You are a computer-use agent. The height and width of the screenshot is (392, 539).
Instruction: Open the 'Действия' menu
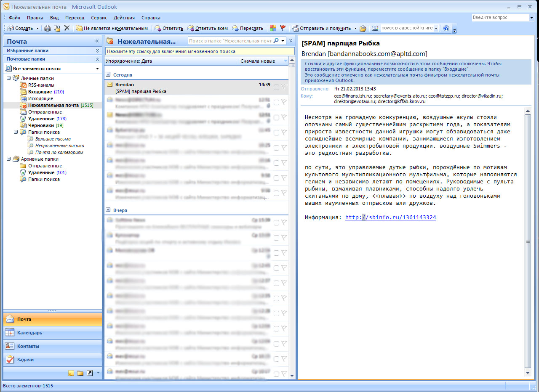[x=124, y=18]
